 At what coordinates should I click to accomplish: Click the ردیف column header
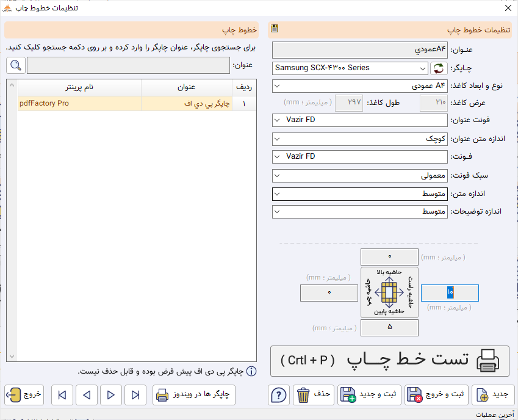[244, 87]
